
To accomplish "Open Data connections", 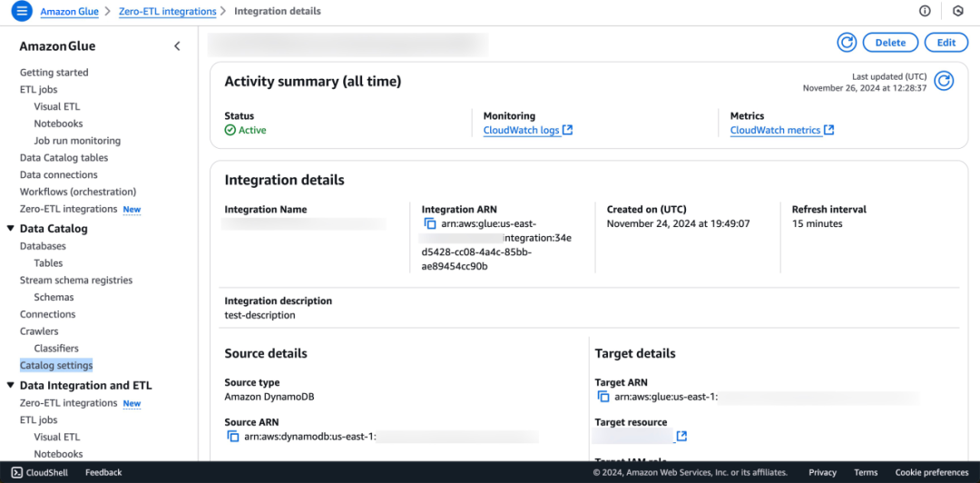I will click(59, 174).
